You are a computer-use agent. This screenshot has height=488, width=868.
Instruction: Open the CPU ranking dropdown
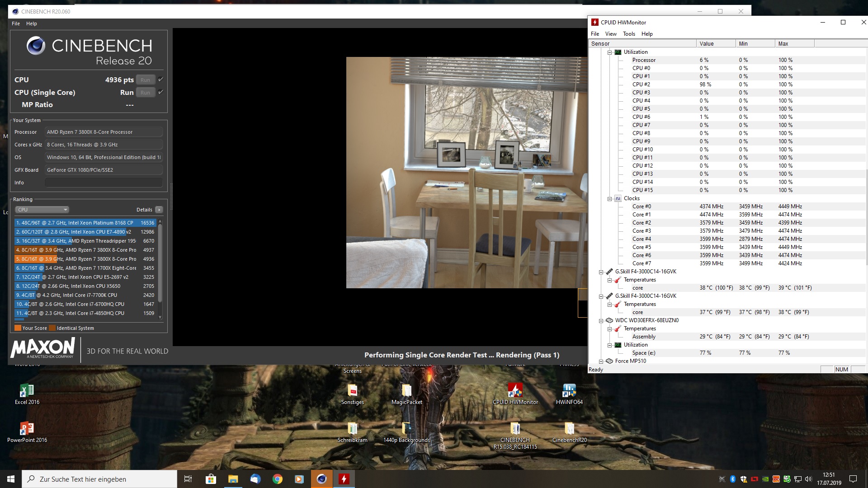[42, 210]
